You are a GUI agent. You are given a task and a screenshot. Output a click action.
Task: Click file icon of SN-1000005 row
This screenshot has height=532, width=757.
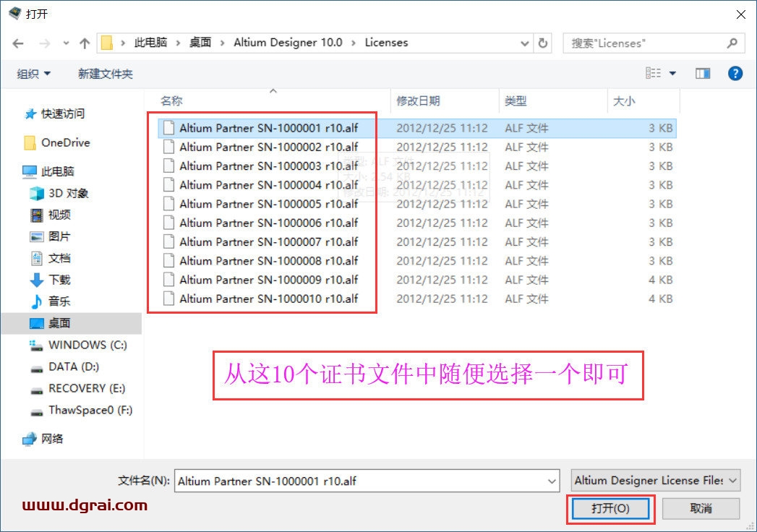point(168,204)
